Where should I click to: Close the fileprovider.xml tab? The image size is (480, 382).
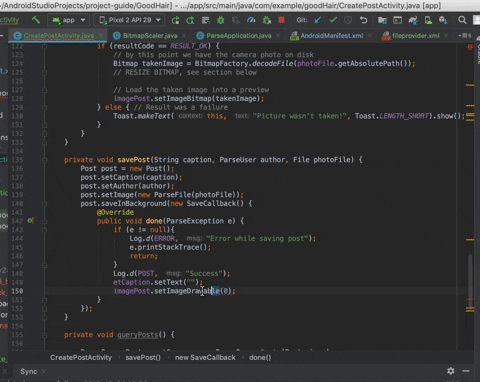pyautogui.click(x=446, y=36)
